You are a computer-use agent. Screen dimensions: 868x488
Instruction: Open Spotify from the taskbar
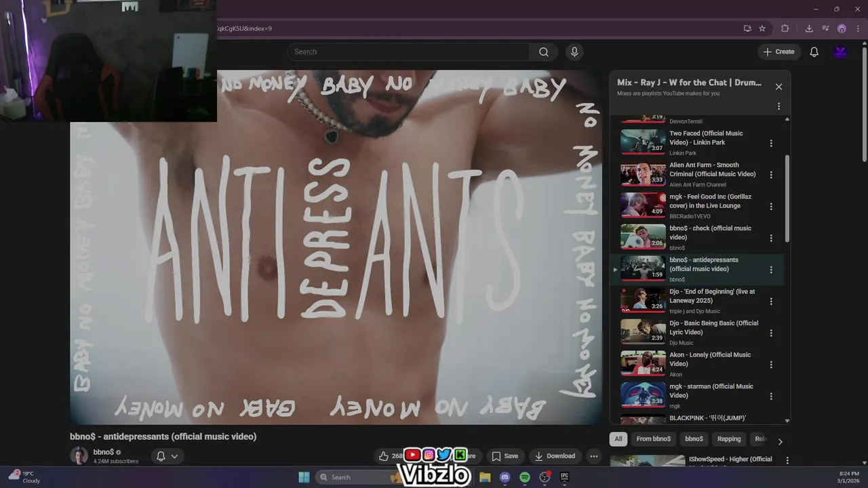click(525, 477)
